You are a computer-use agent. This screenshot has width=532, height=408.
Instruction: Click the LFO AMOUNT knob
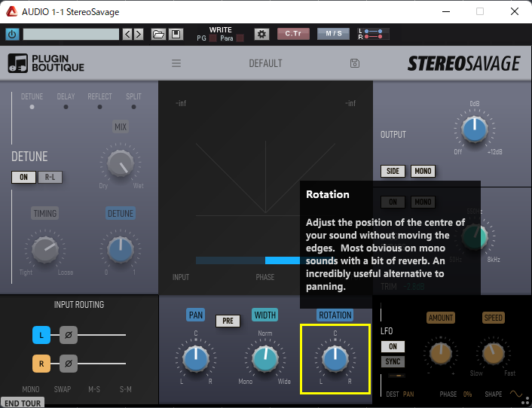[x=441, y=353]
